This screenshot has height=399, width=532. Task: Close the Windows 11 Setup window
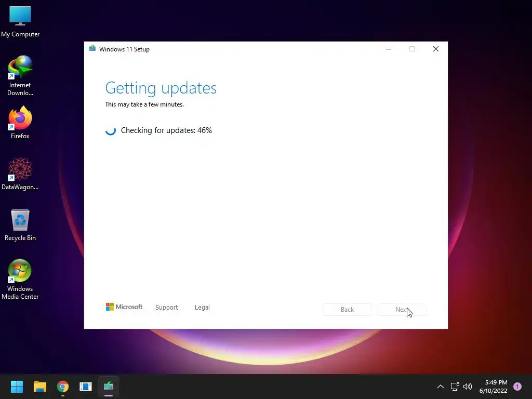436,49
